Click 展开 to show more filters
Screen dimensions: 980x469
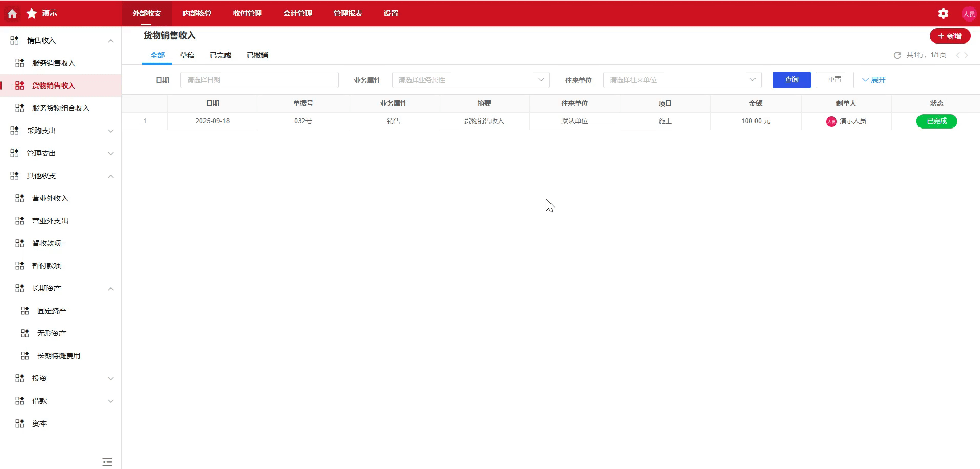coord(874,80)
